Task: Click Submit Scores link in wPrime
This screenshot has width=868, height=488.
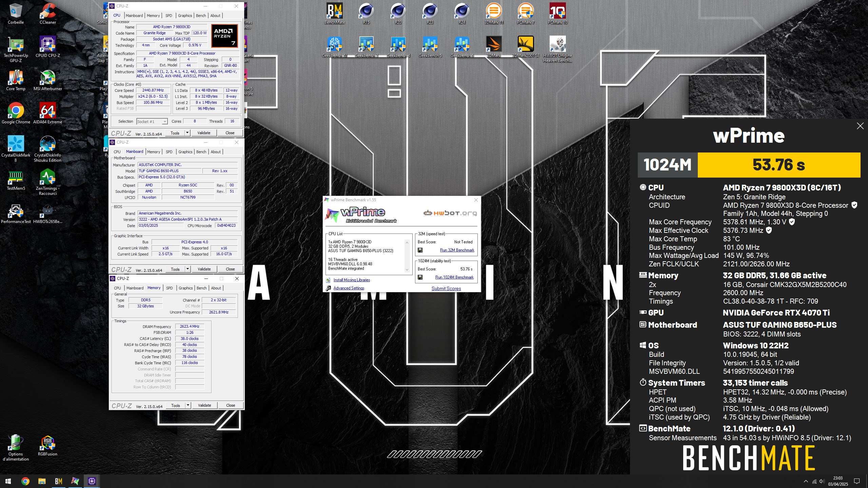Action: pyautogui.click(x=446, y=289)
